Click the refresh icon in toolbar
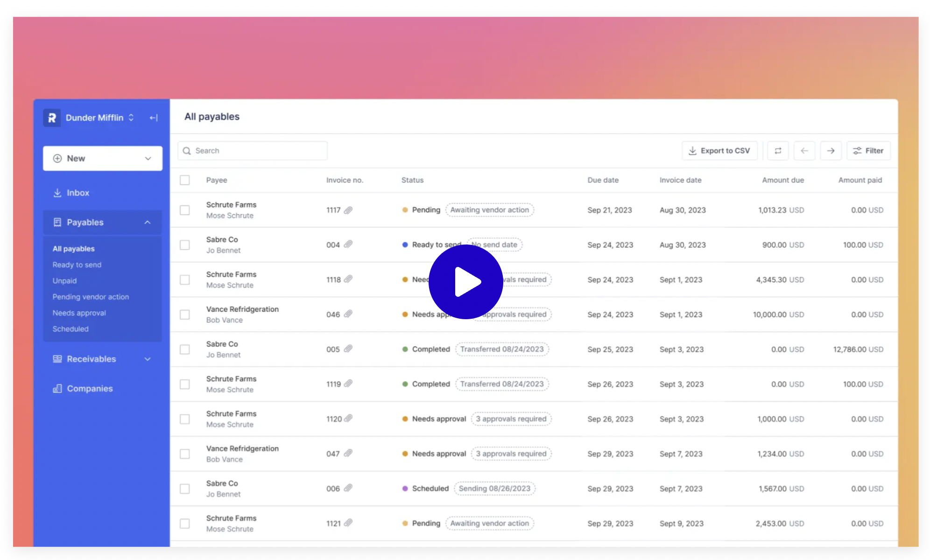The height and width of the screenshot is (560, 930). (778, 151)
